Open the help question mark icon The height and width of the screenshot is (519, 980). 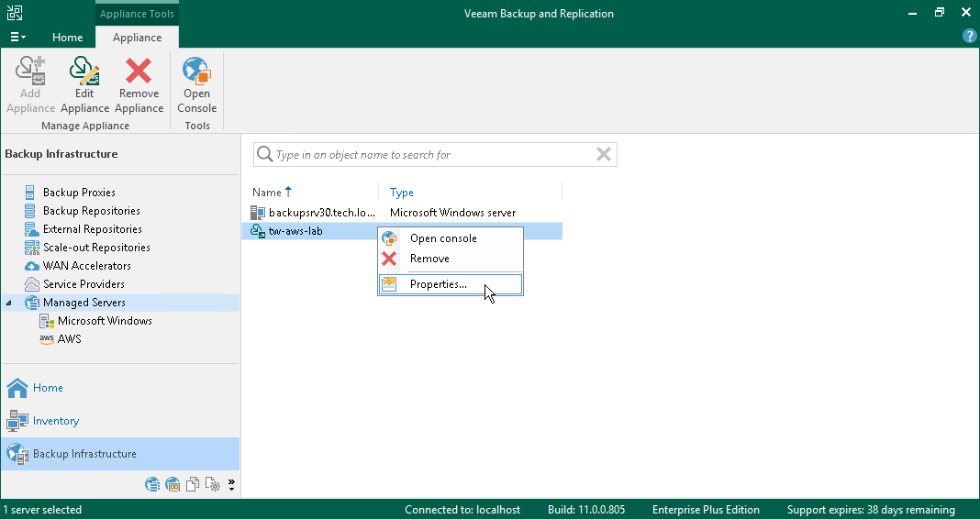point(969,37)
